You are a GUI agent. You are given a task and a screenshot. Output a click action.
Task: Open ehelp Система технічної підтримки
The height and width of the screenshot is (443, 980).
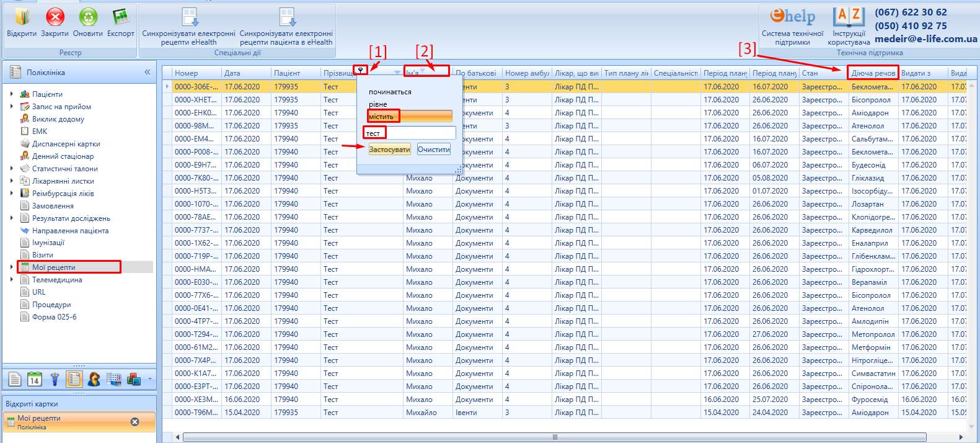[793, 26]
